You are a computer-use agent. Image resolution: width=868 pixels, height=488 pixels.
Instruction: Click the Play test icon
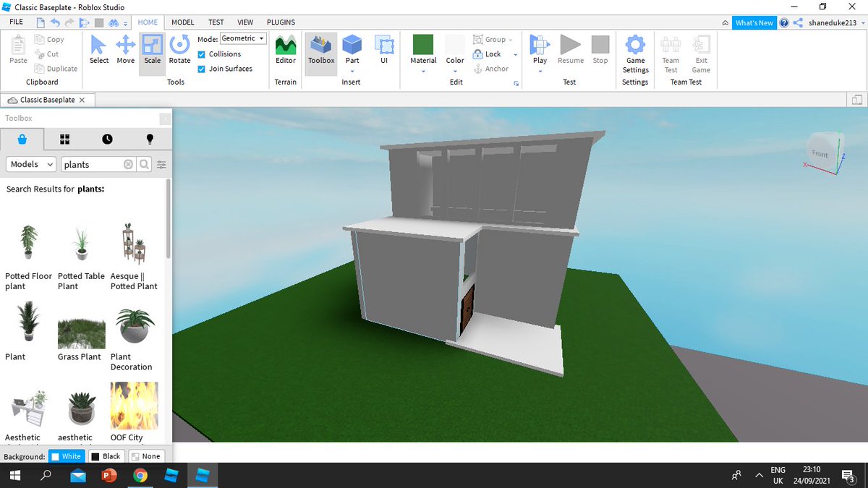[x=540, y=45]
